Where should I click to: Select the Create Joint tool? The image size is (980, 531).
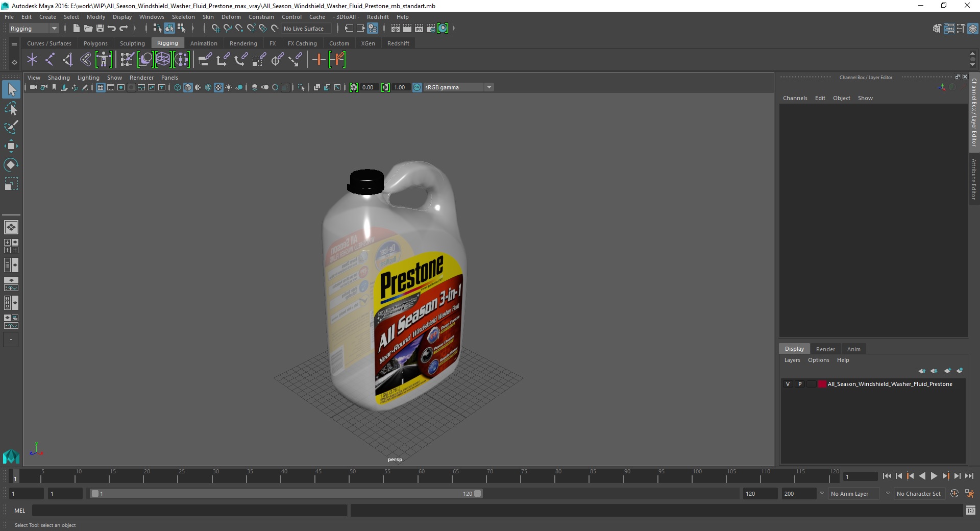coord(50,60)
